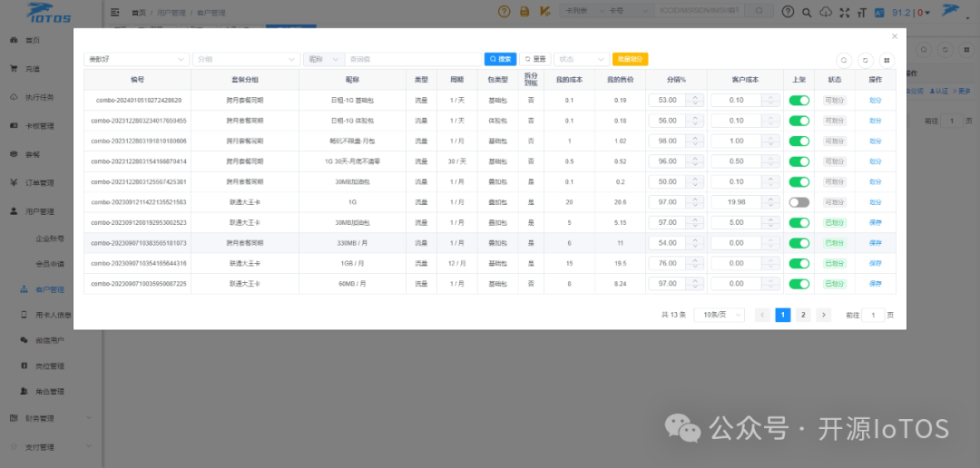Select 企业账号 submenu item
The image size is (980, 468).
(50, 238)
